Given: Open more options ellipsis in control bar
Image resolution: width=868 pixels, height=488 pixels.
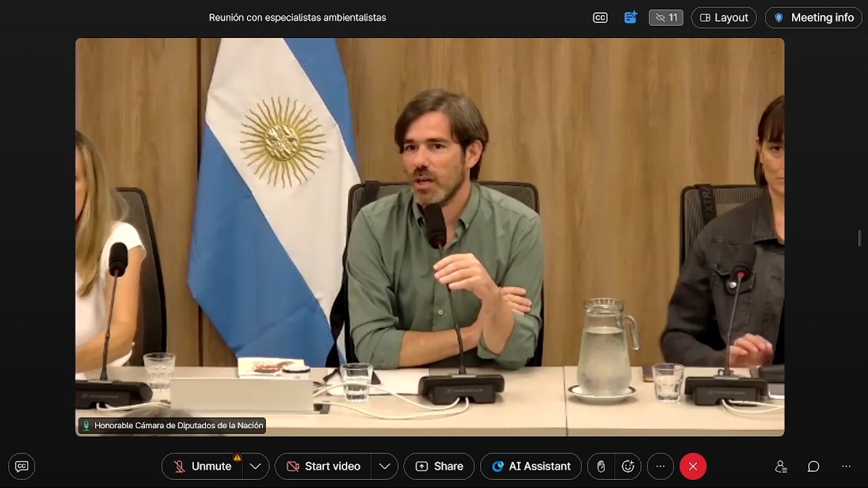Looking at the screenshot, I should coord(660,466).
